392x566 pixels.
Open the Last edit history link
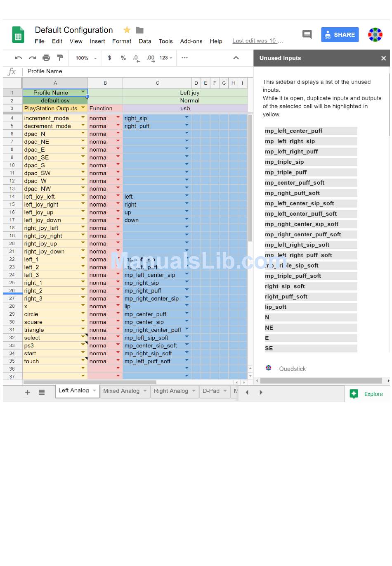(257, 41)
